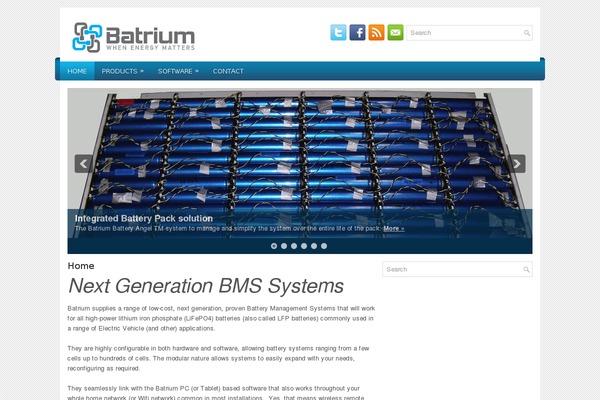Click the 'Home' page title
600x400 pixels.
(81, 266)
